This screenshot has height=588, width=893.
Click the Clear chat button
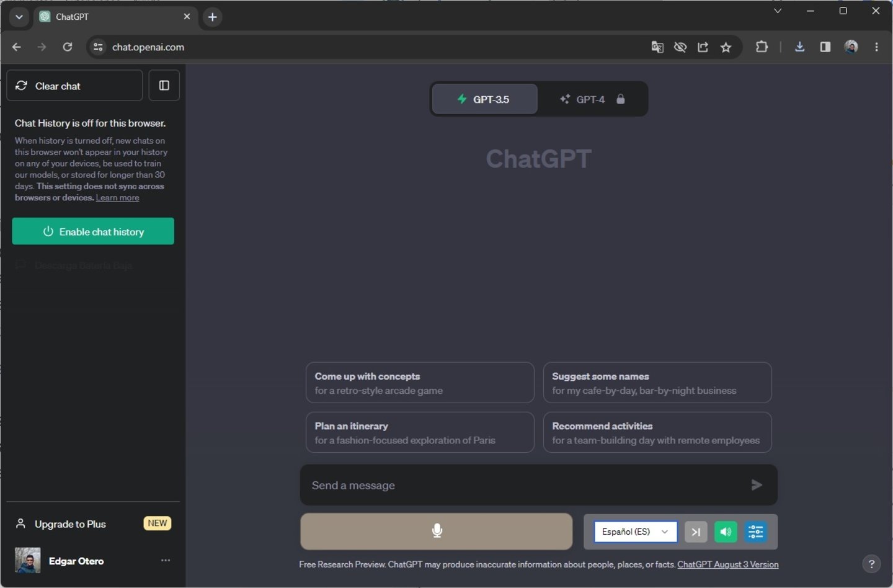[x=74, y=86]
